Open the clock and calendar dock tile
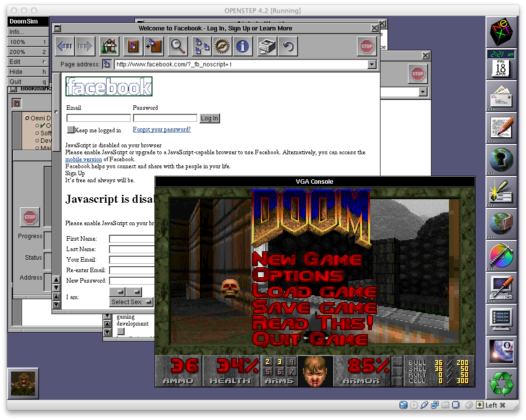This screenshot has width=526, height=420. coord(501,64)
